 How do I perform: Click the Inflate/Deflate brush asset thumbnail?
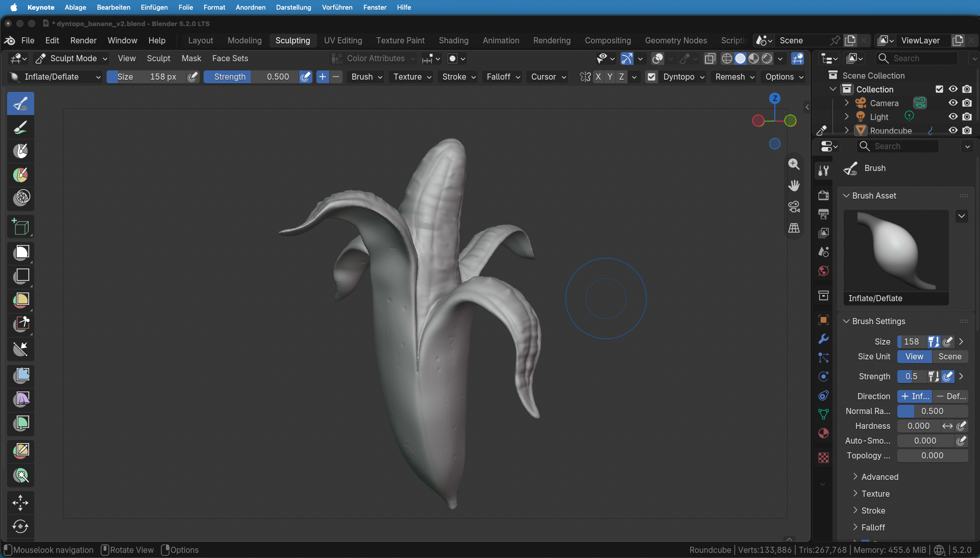(896, 257)
